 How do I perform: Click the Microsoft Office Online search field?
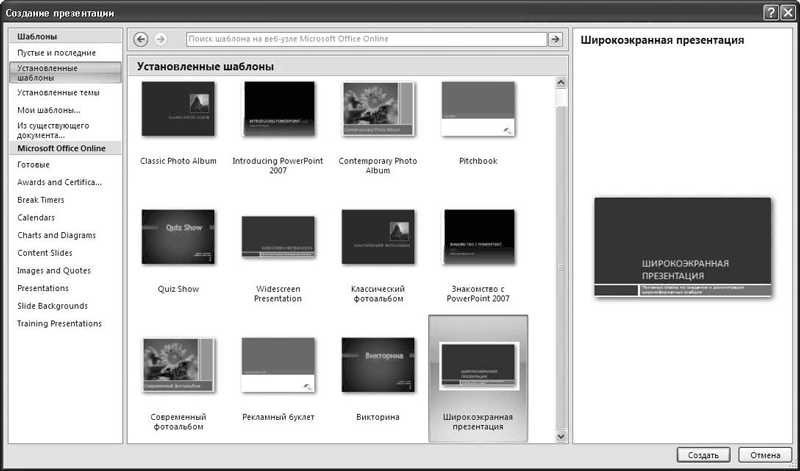pos(365,39)
